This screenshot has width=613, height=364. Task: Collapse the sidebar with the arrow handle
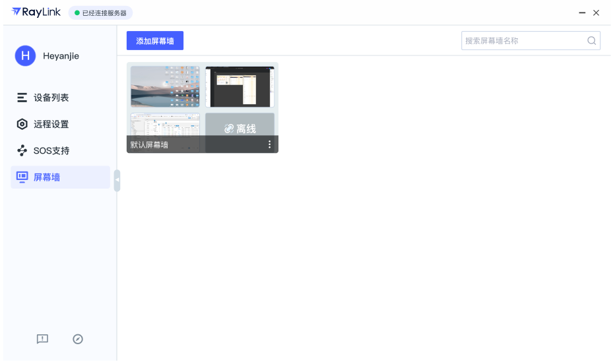[117, 181]
